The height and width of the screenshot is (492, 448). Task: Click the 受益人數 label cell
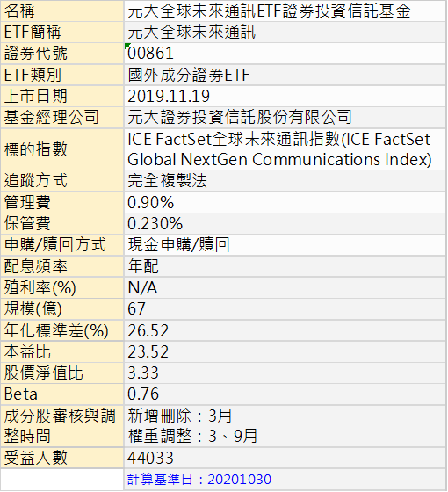62,458
